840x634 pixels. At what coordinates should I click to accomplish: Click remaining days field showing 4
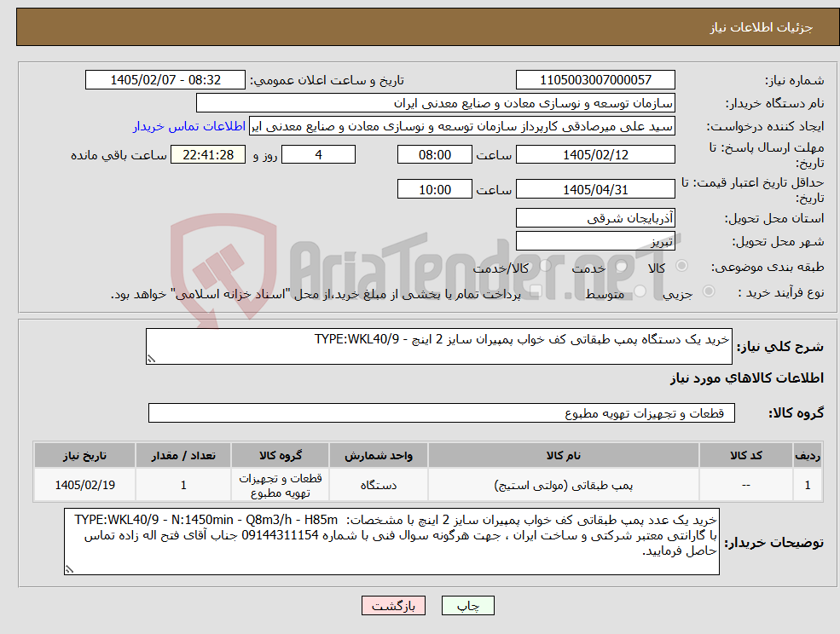tap(318, 155)
